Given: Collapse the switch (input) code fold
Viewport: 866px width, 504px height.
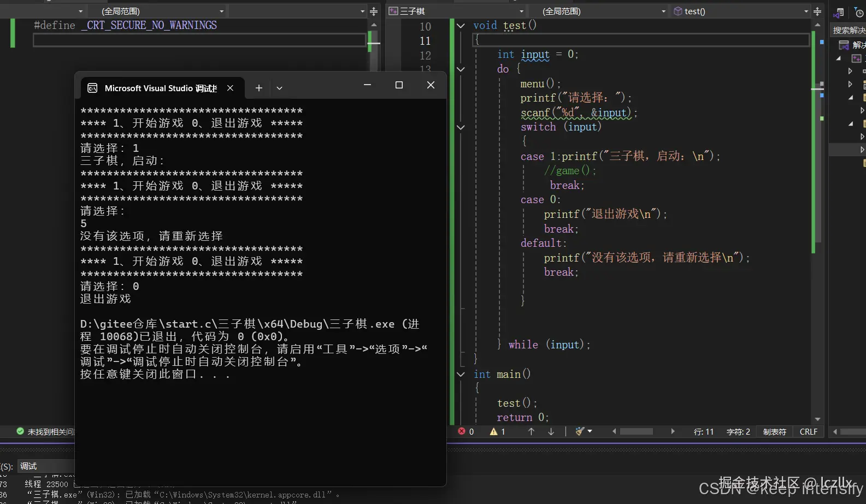Looking at the screenshot, I should point(461,127).
